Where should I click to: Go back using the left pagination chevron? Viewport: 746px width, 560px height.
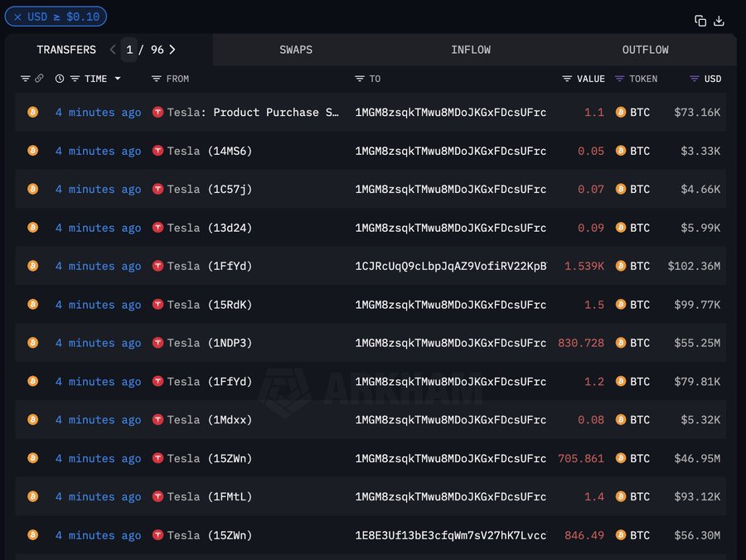pos(113,49)
